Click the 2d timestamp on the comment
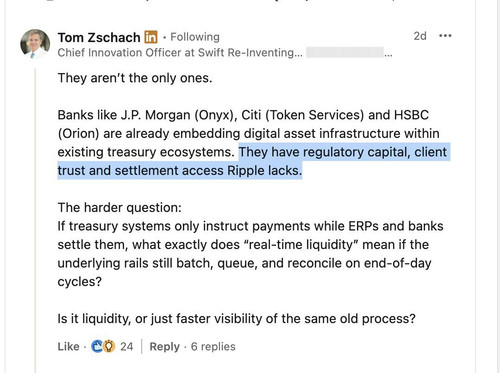 point(420,36)
